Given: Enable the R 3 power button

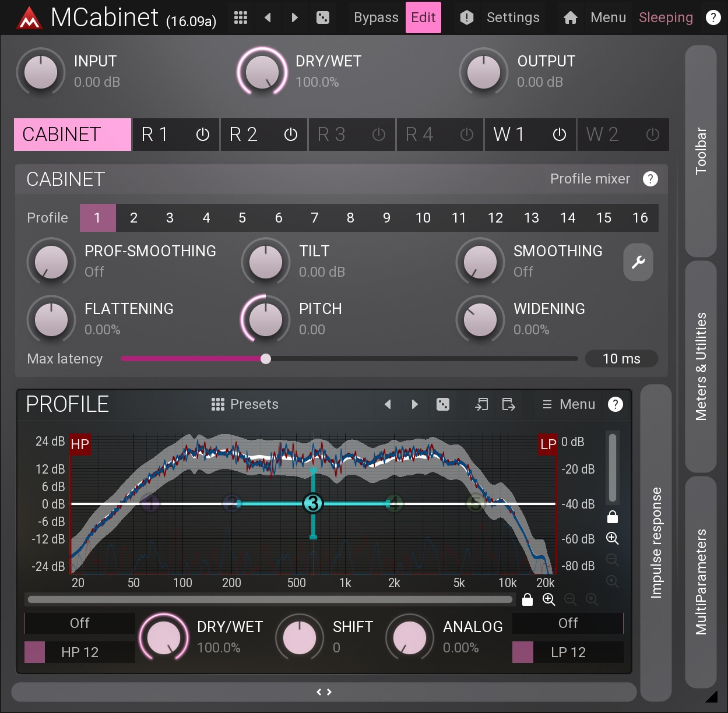Looking at the screenshot, I should click(x=379, y=135).
